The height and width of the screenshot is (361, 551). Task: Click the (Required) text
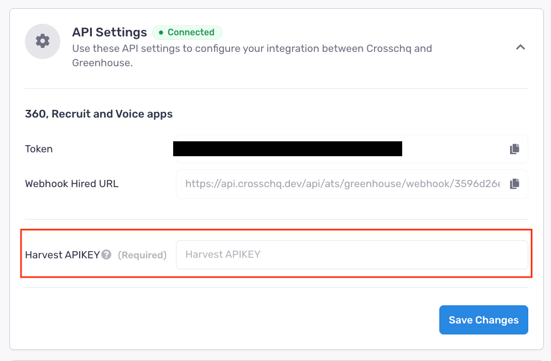(x=142, y=255)
